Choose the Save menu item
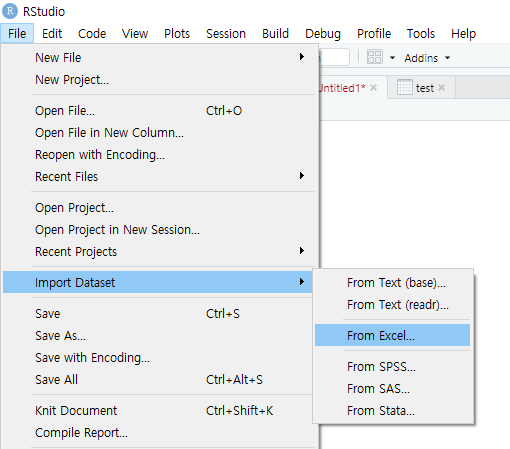Viewport: 510px width, 449px height. tap(158, 313)
